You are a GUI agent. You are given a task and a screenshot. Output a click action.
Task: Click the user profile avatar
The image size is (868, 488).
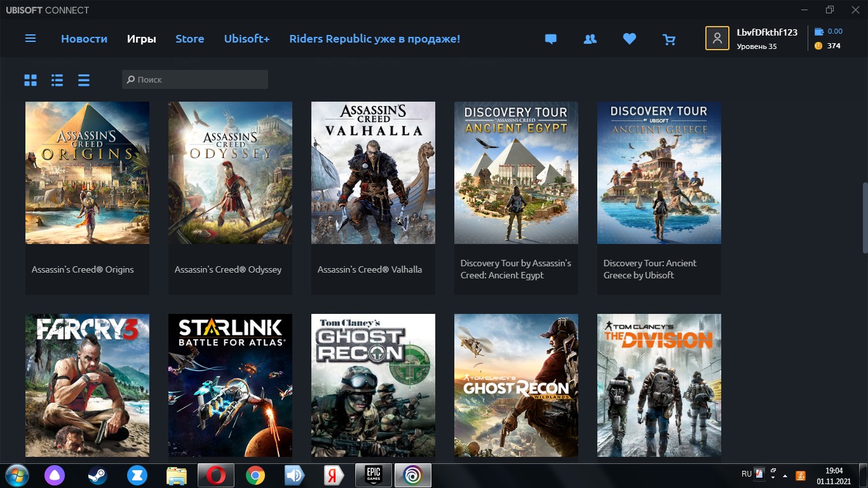717,38
